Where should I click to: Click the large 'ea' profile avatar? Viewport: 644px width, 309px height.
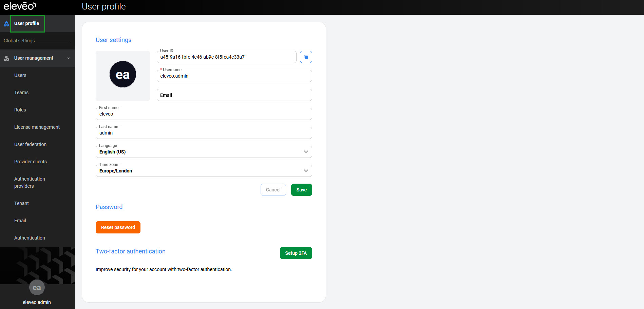tap(122, 75)
